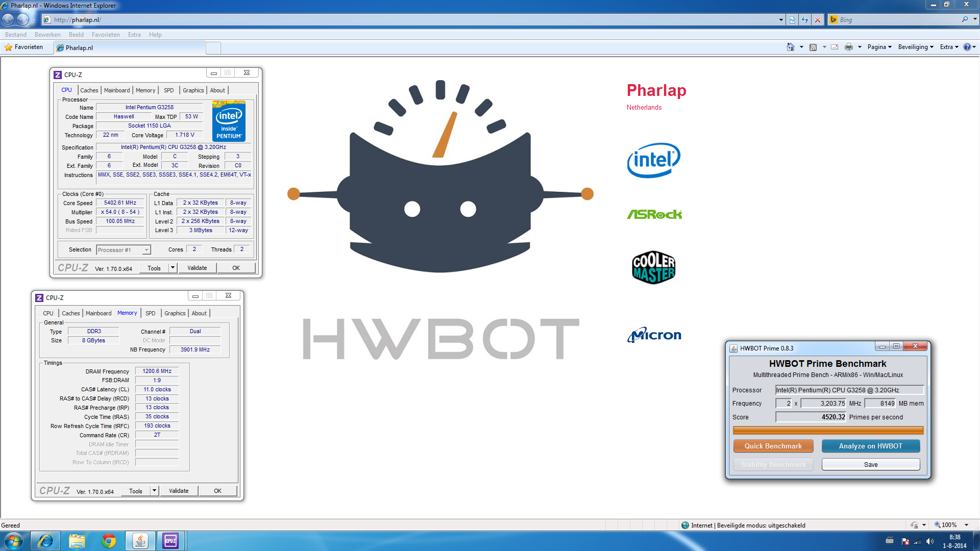Open Processor #1 selection combo box

(124, 250)
